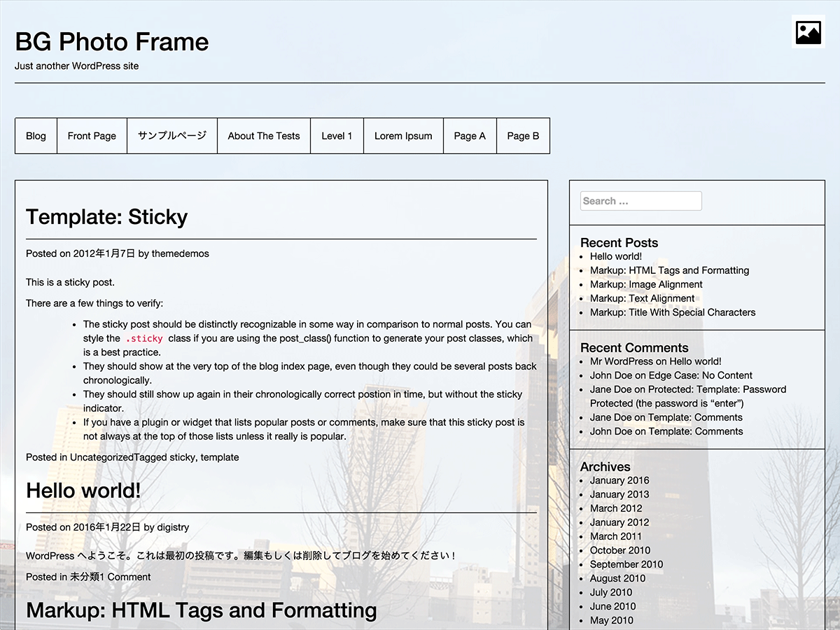Open Page B in the navigation

523,136
